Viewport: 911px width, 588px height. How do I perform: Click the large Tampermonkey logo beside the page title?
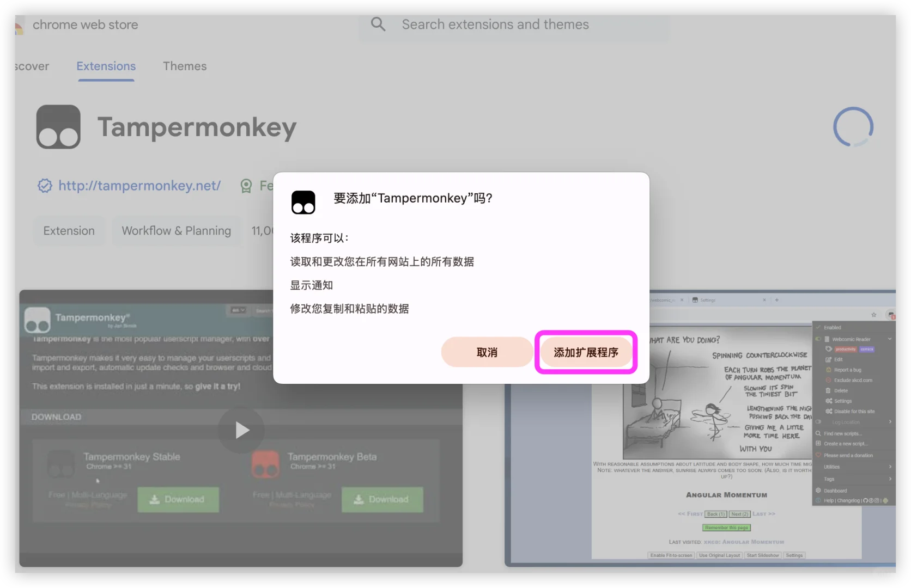(x=58, y=127)
